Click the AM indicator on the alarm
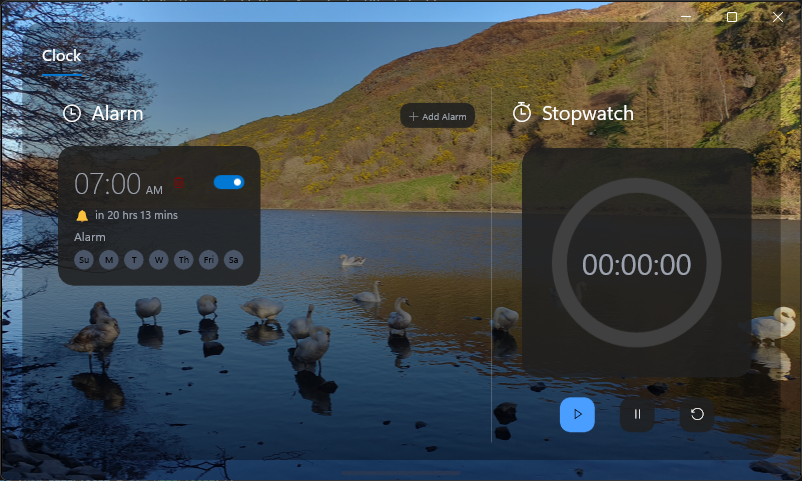This screenshot has width=802, height=481. (x=154, y=190)
